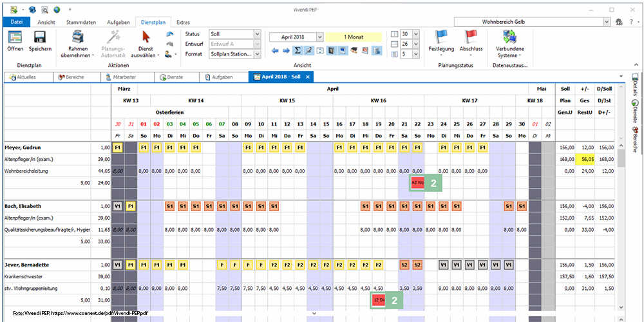The image size is (644, 322).
Task: Close the April 2018 - Soll tab
Action: coord(308,77)
